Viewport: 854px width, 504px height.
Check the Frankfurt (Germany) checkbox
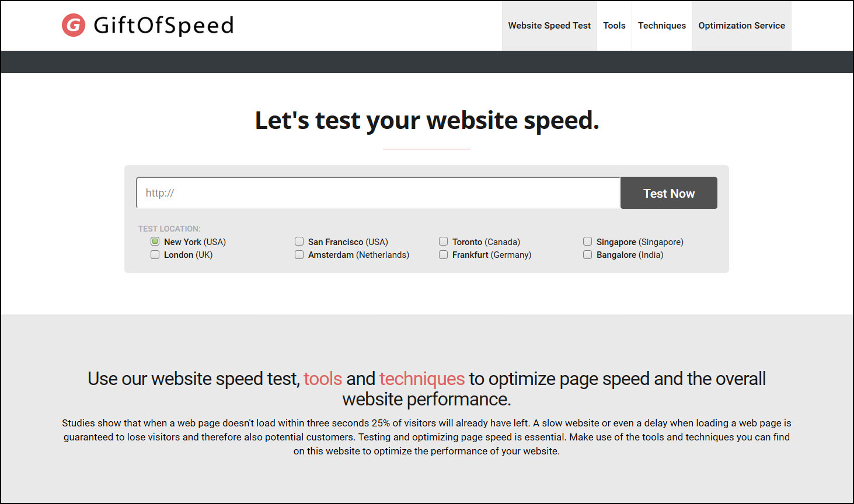pos(443,255)
